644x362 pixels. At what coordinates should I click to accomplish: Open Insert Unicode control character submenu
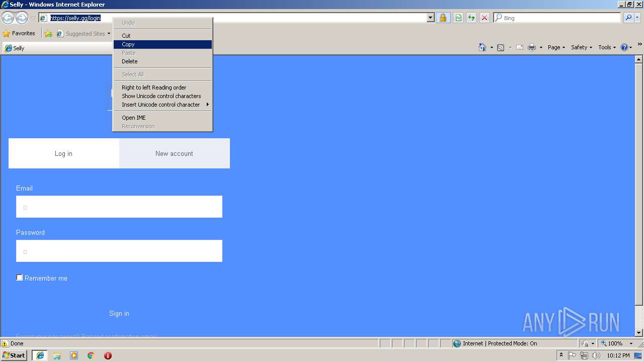point(163,105)
